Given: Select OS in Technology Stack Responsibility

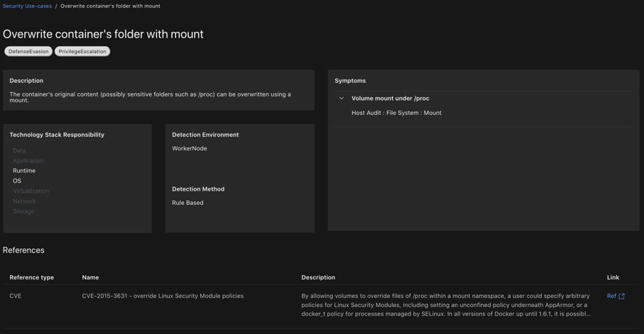Looking at the screenshot, I should point(17,181).
